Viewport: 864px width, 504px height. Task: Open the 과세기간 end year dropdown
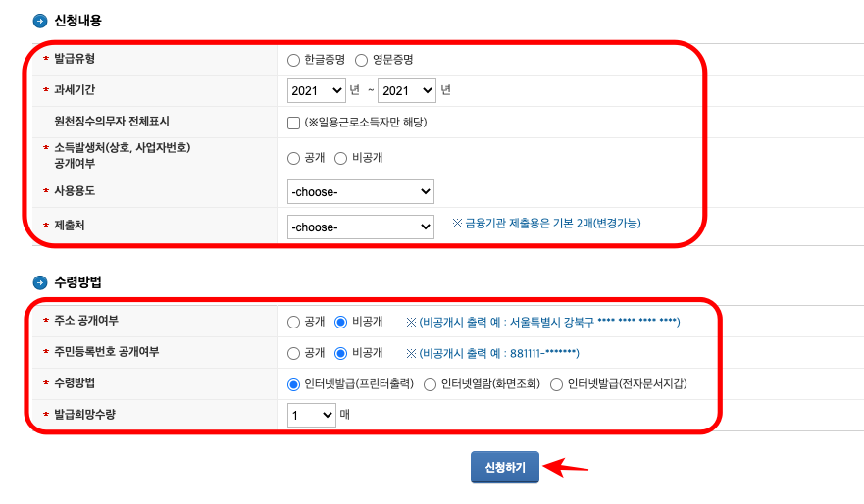tap(407, 91)
